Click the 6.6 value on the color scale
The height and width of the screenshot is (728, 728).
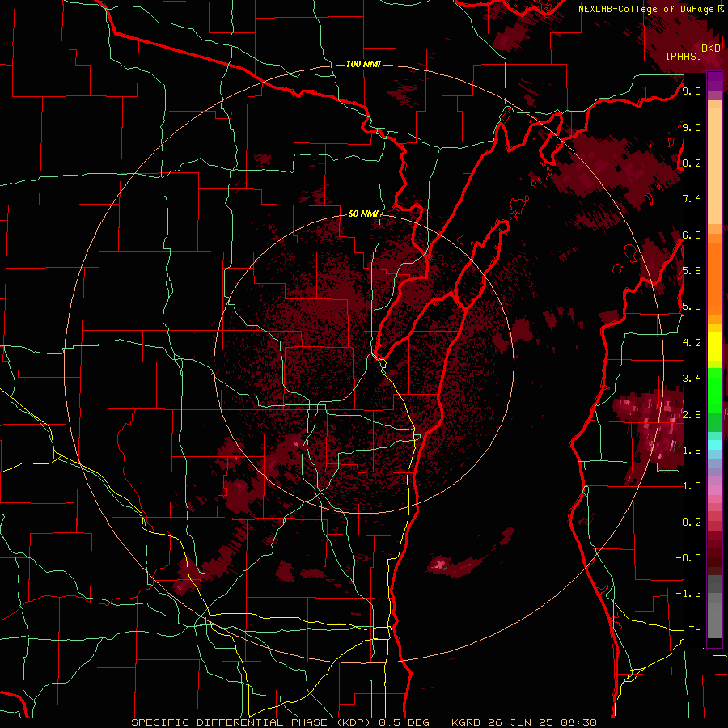(692, 235)
